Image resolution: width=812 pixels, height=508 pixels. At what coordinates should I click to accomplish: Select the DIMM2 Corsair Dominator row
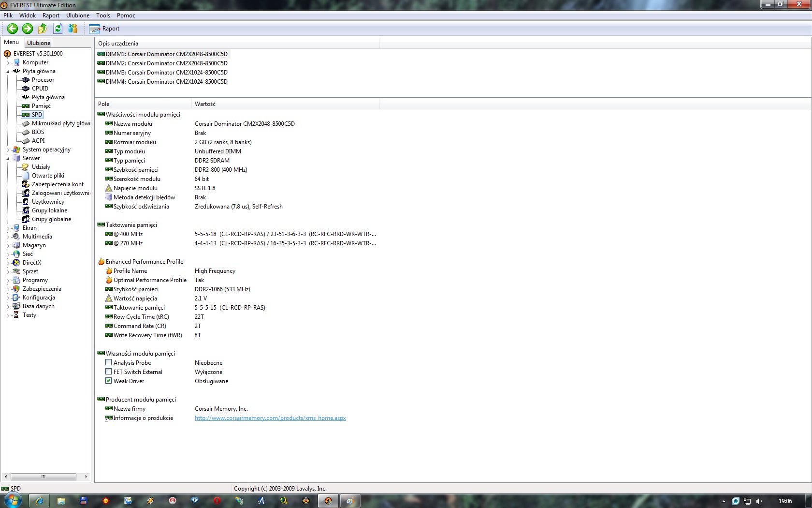coord(162,63)
